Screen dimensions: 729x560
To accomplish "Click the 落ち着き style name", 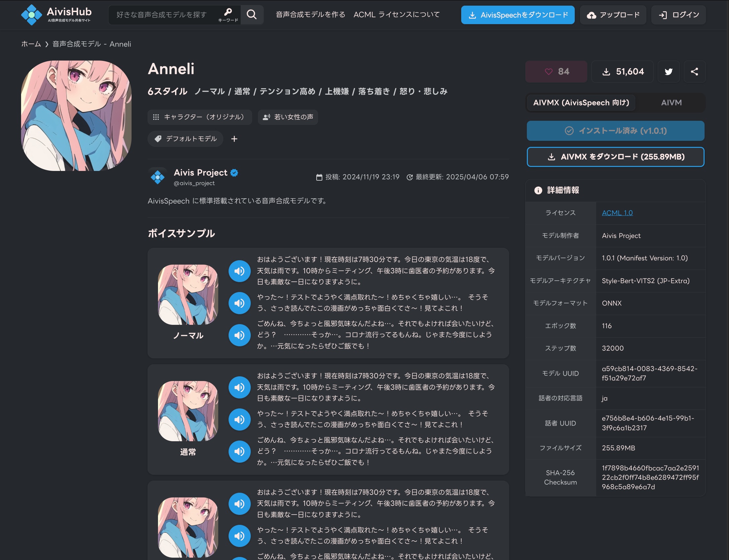I will [x=374, y=91].
